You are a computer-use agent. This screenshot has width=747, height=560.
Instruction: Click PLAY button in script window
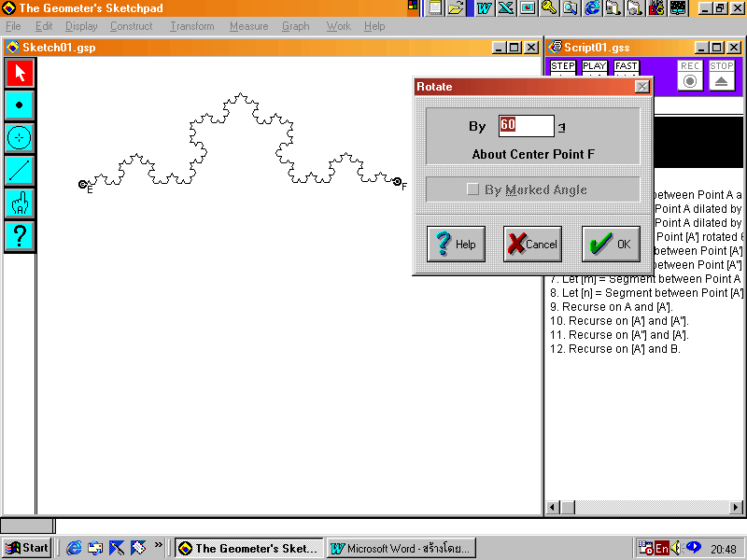coord(595,65)
